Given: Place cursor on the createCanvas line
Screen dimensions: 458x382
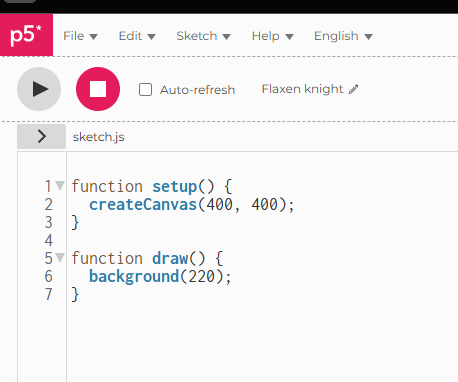Looking at the screenshot, I should [x=192, y=204].
